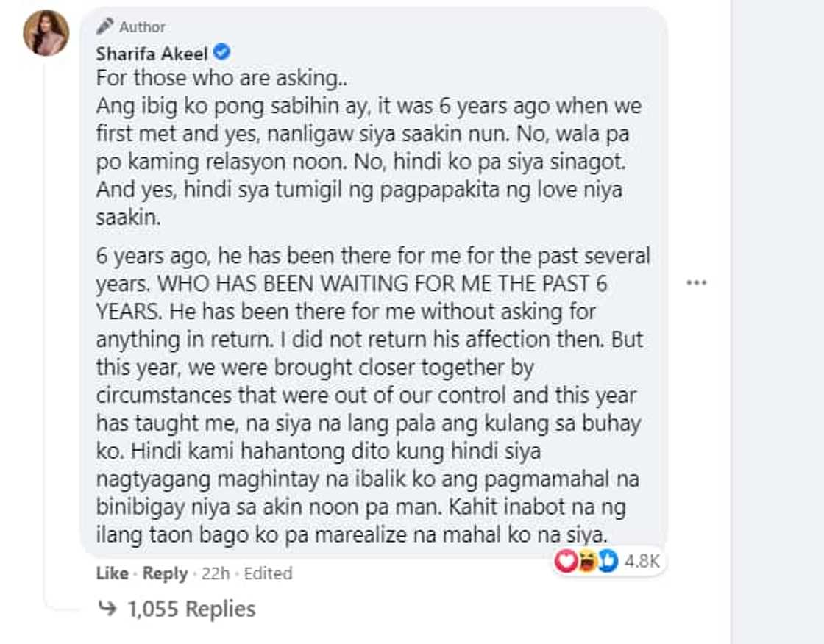Click the blue verified checkmark badge
The width and height of the screenshot is (824, 644).
[222, 52]
